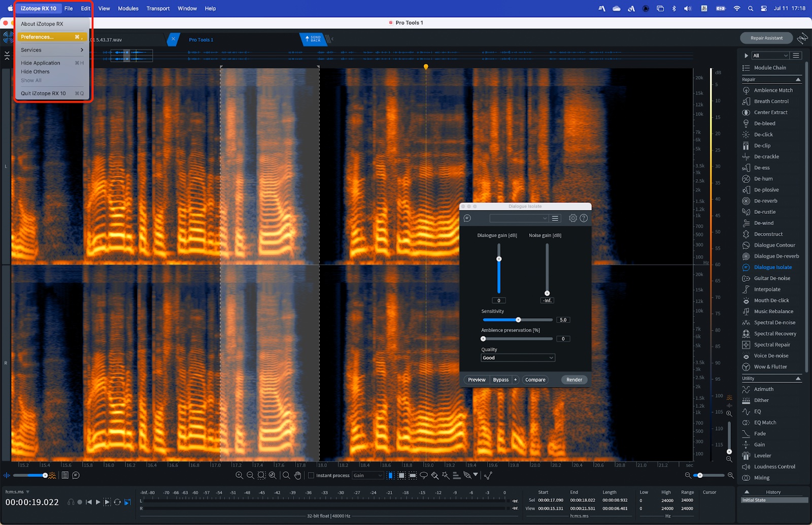Toggle the Time-frequency selection tool
812x525 pixels.
pyautogui.click(x=401, y=476)
